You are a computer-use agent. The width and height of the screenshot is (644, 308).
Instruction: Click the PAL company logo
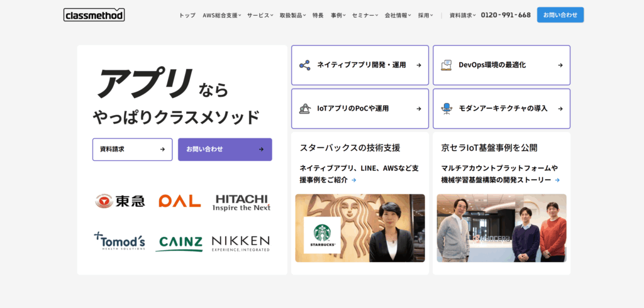click(179, 201)
